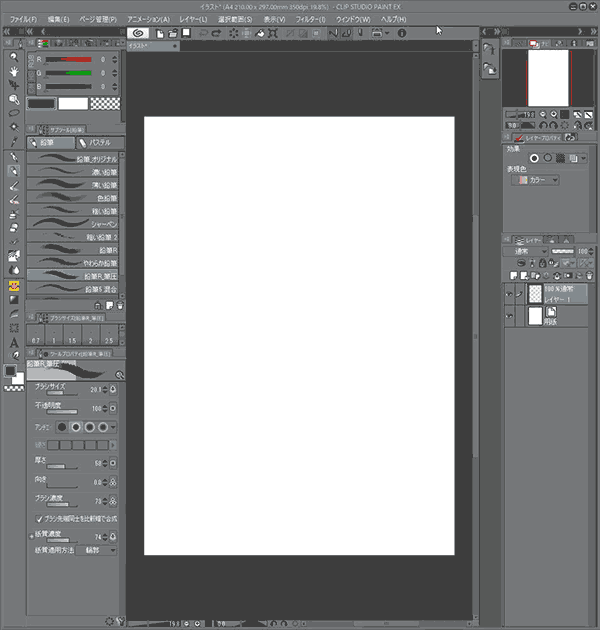Screen dimensions: 600x630
Task: Toggle the brush tip comparison checkbox
Action: [39, 519]
